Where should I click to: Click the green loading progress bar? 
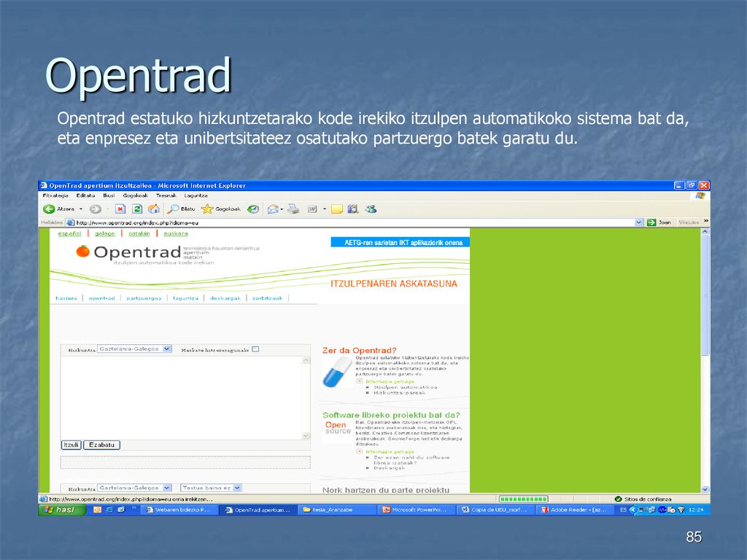click(523, 499)
